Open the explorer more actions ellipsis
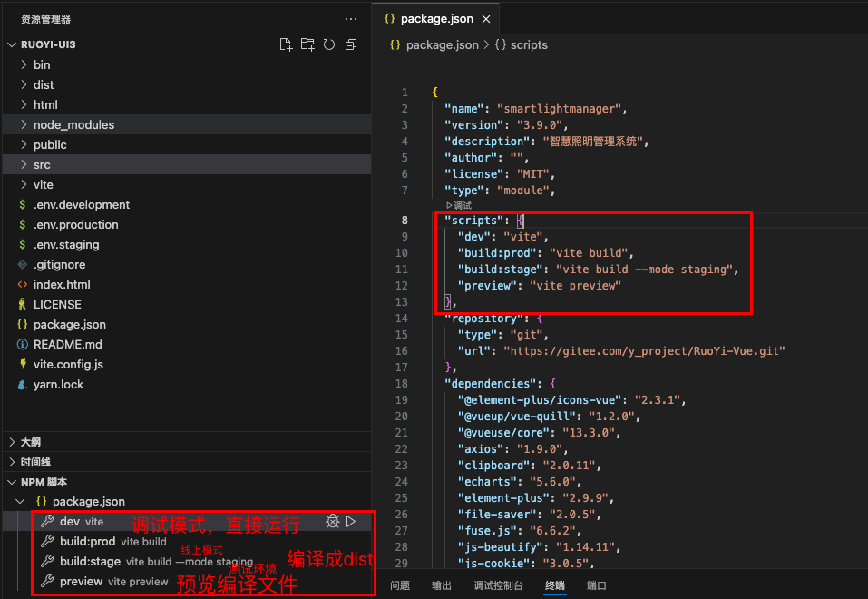Screen dimensions: 868x599 point(351,19)
